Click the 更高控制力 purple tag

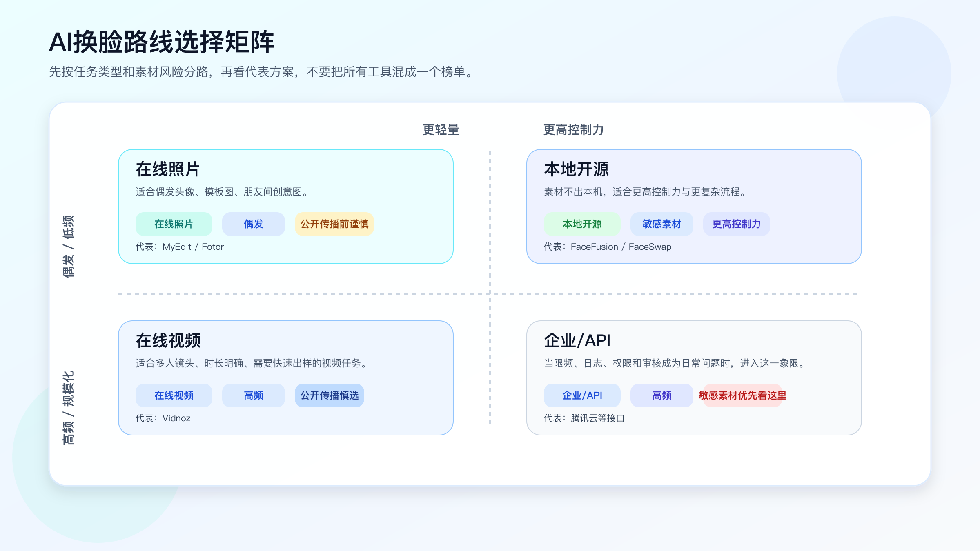736,224
